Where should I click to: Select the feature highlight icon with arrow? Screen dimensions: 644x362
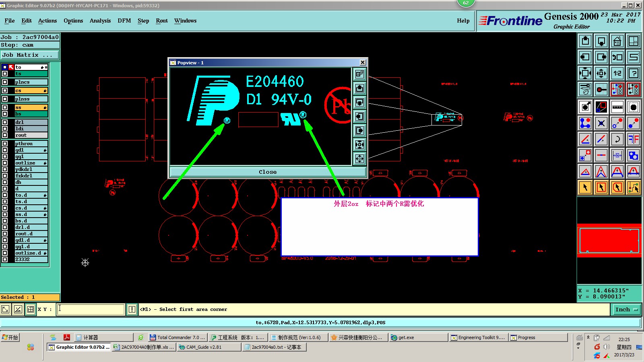click(x=585, y=107)
